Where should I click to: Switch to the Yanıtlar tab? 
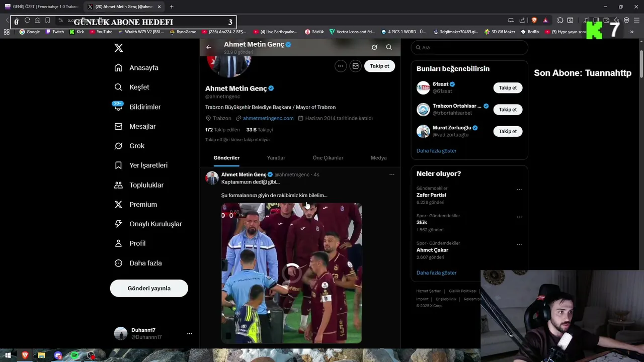click(276, 158)
